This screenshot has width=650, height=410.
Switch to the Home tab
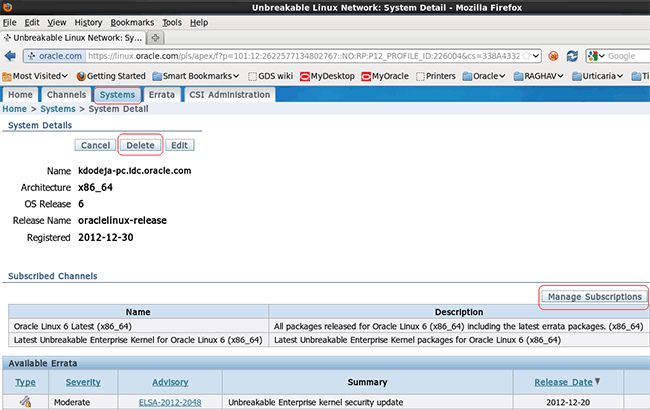[x=20, y=95]
